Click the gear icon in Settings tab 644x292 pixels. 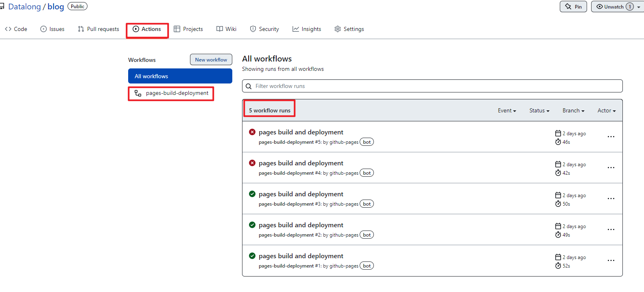(x=338, y=29)
